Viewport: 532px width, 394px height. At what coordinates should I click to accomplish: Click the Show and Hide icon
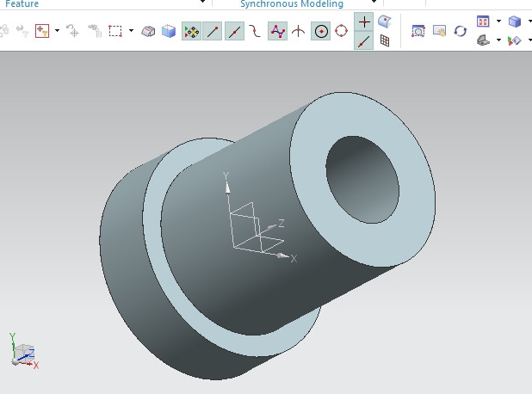(x=515, y=40)
